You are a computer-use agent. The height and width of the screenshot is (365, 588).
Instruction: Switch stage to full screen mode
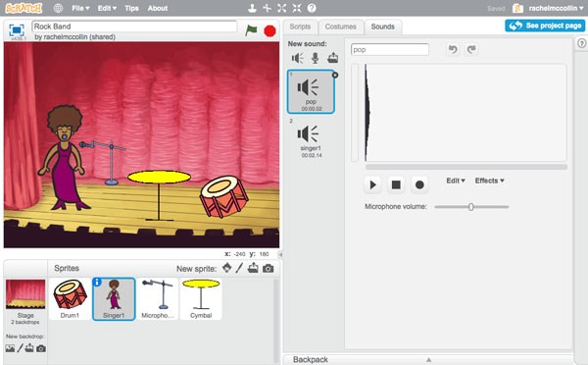(x=17, y=30)
